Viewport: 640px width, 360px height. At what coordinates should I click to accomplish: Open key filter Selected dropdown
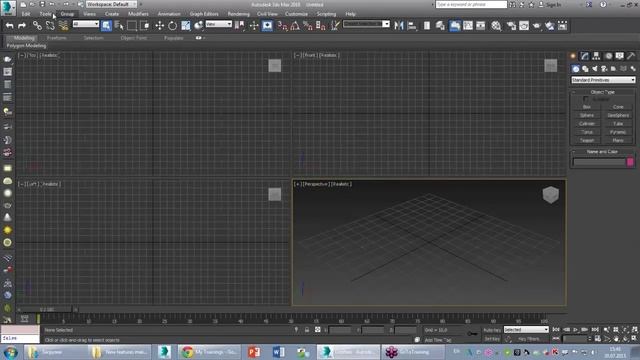pos(526,329)
